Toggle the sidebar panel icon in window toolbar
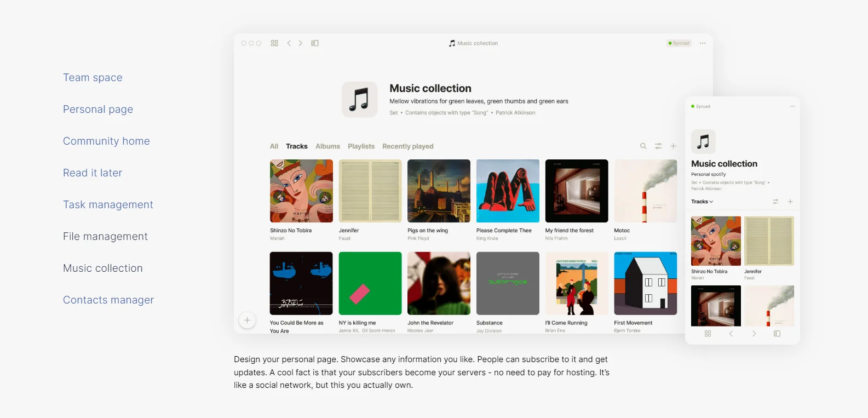This screenshot has height=418, width=868. coord(315,43)
